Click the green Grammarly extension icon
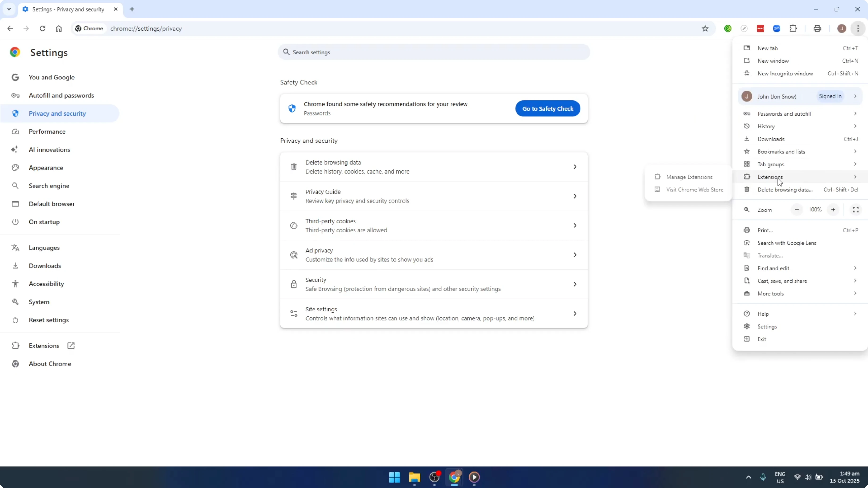The width and height of the screenshot is (868, 488). 728,29
